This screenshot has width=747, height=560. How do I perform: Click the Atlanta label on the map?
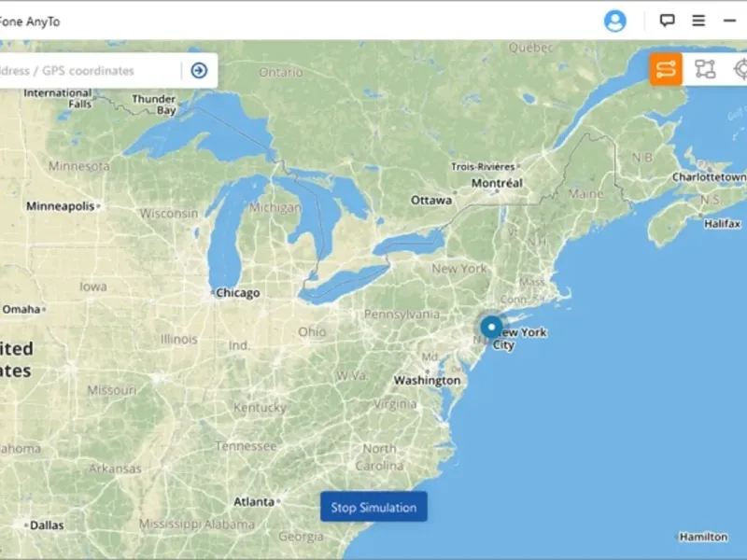point(254,501)
